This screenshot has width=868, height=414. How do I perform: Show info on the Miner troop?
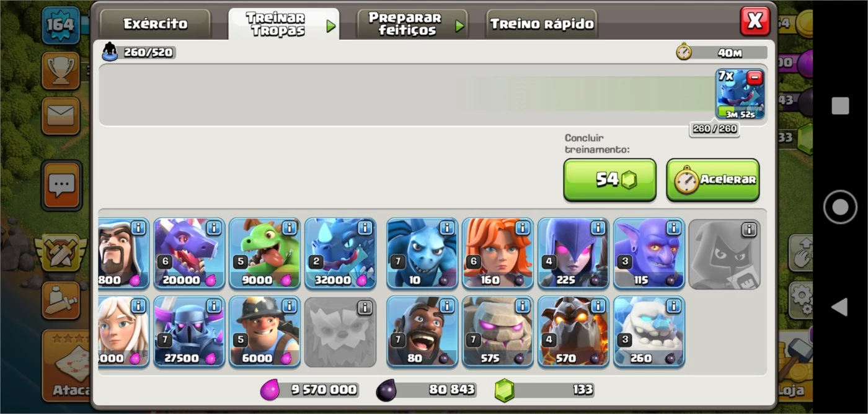tap(289, 306)
